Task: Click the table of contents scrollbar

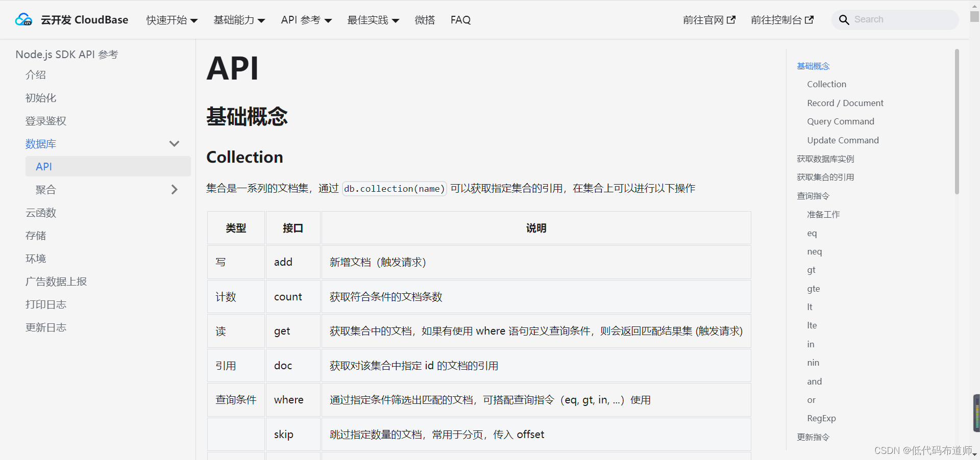Action: point(957,121)
